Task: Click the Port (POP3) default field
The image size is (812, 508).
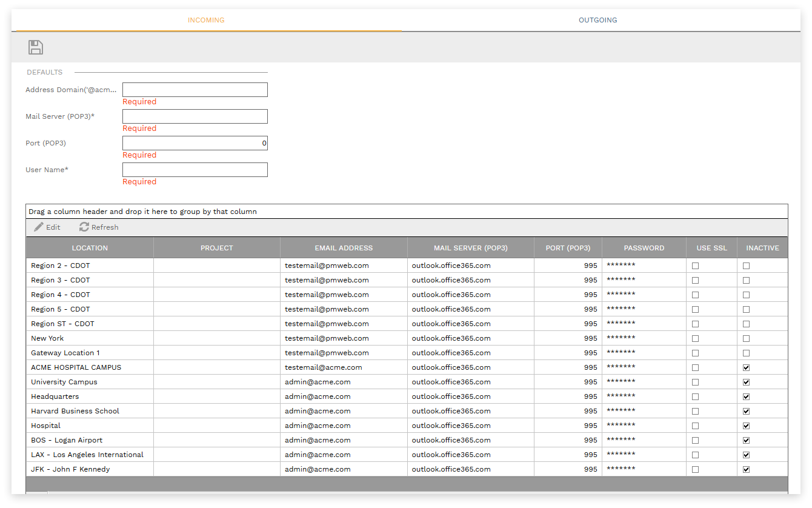Action: [x=195, y=143]
